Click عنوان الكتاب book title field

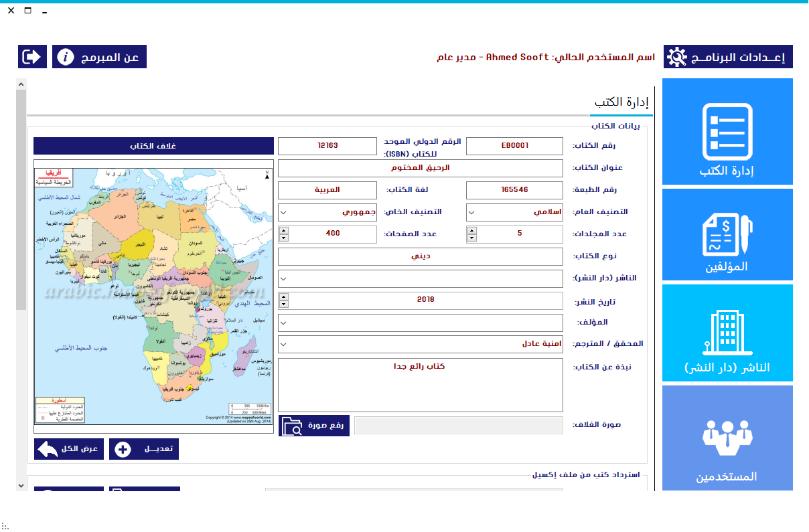tap(421, 168)
